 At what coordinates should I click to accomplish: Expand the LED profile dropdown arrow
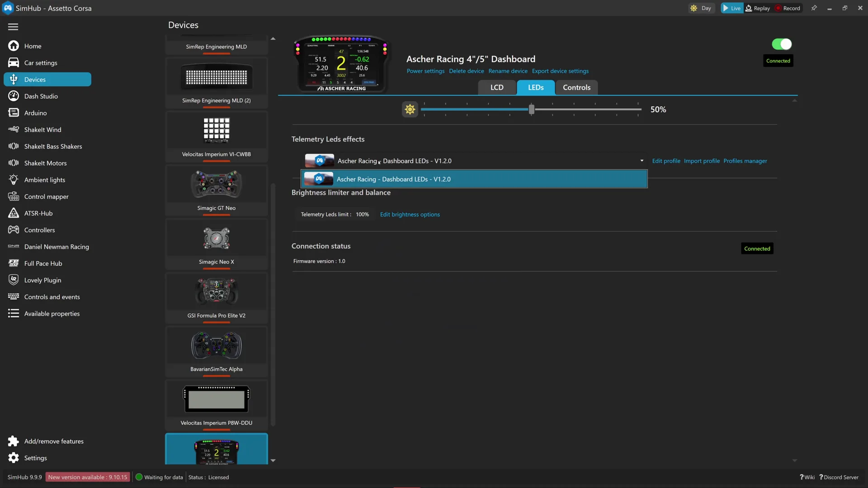point(642,161)
